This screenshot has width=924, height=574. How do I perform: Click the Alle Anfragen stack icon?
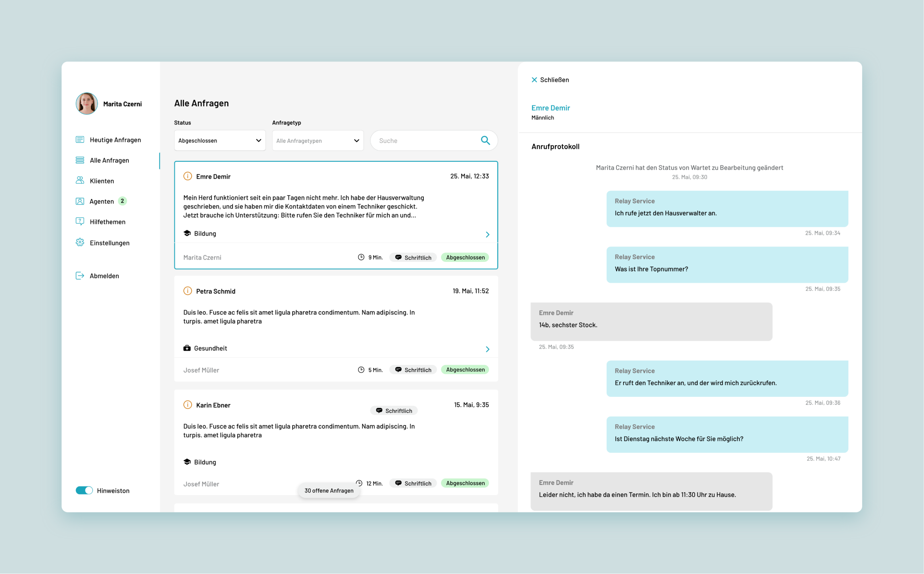80,160
